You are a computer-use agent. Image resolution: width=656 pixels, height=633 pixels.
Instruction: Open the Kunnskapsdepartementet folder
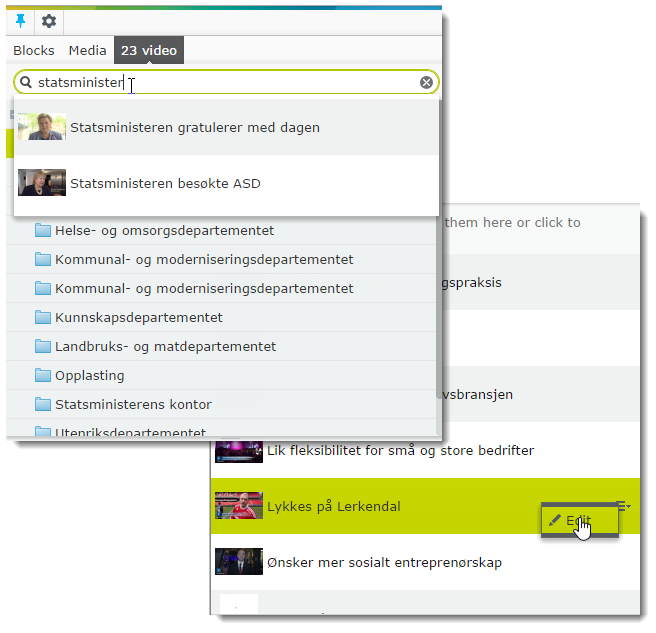click(x=138, y=318)
